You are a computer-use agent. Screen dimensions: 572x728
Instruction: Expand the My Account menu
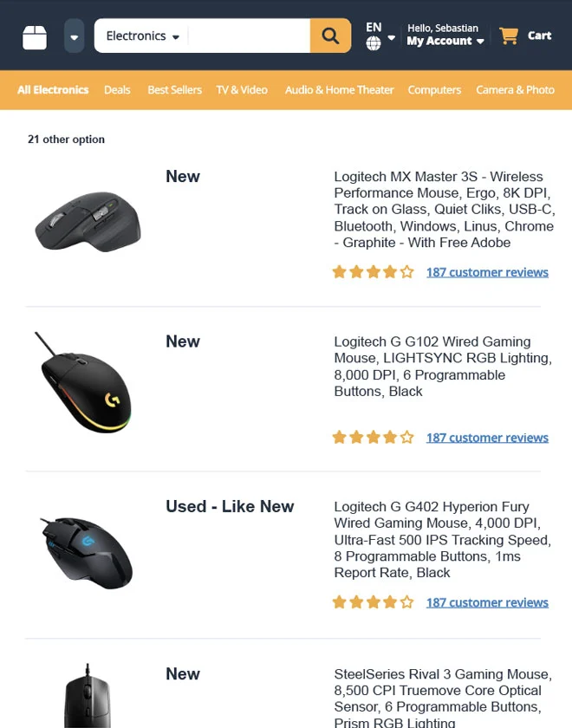click(445, 41)
